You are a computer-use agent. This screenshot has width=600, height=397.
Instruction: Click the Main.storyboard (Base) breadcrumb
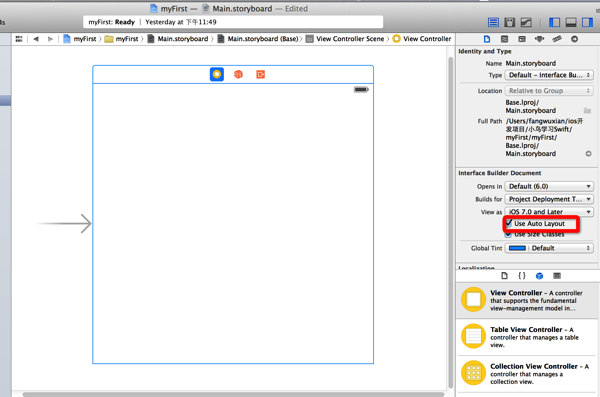click(x=258, y=39)
